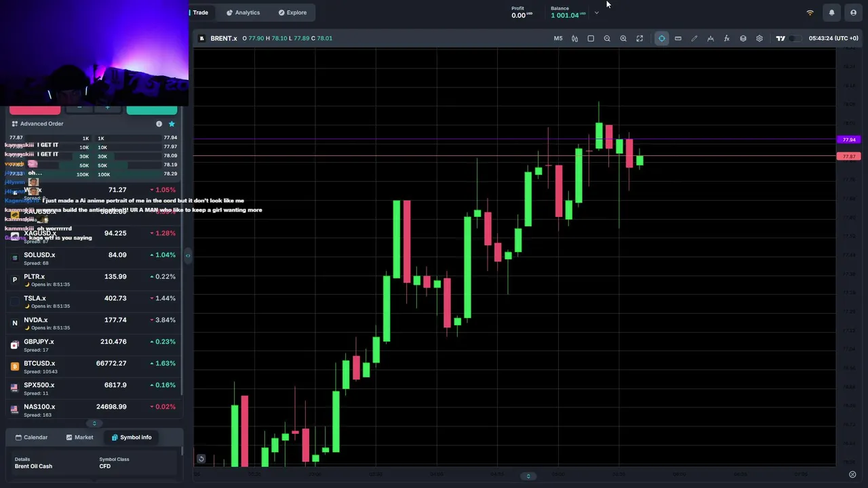Screen dimensions: 868x488
Task: Select the red 77.87 price line label
Action: point(849,157)
